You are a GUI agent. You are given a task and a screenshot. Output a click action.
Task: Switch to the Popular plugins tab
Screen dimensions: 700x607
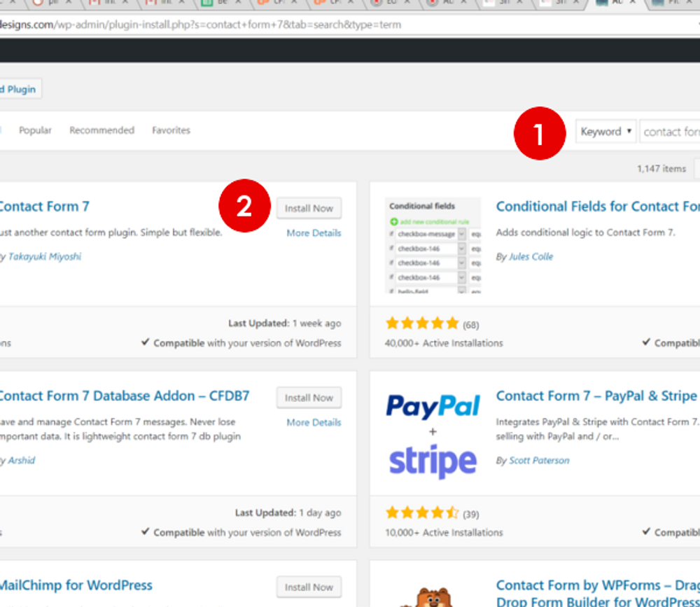click(x=35, y=130)
